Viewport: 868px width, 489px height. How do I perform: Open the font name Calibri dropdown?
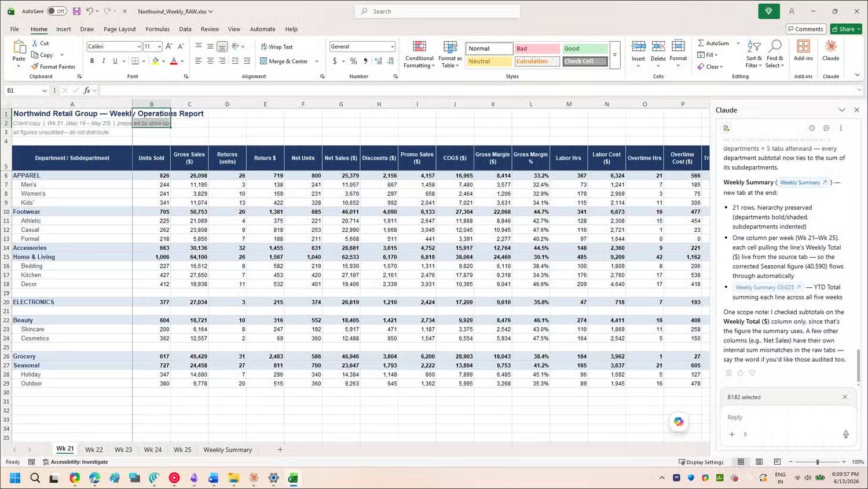[x=139, y=46]
